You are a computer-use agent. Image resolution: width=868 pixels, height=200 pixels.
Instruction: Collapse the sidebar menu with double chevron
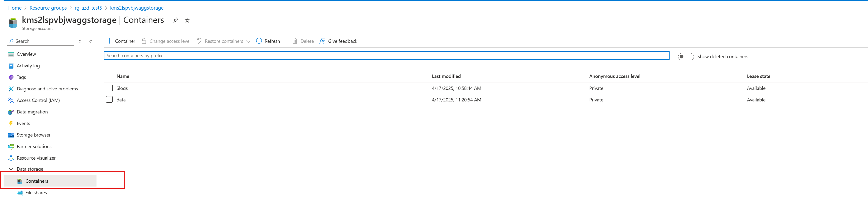tap(91, 42)
